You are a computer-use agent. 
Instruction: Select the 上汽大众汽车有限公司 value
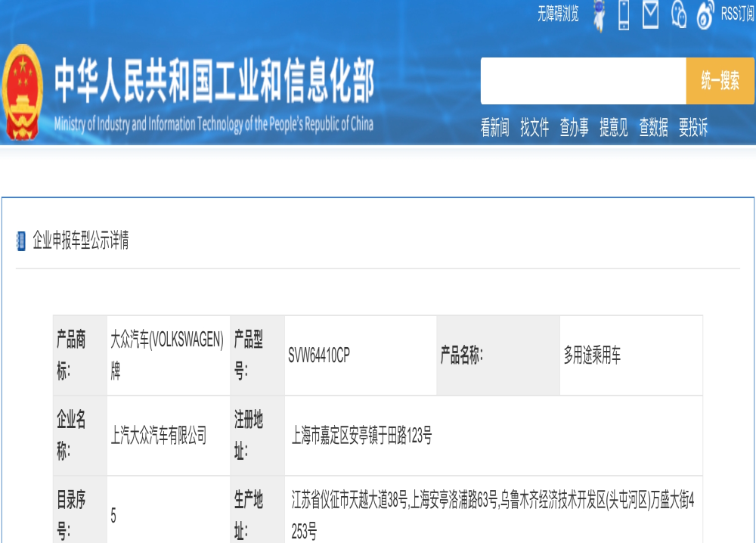pyautogui.click(x=159, y=436)
